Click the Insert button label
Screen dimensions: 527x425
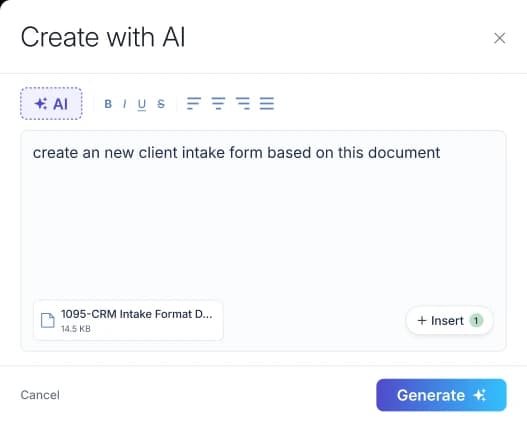click(x=447, y=321)
